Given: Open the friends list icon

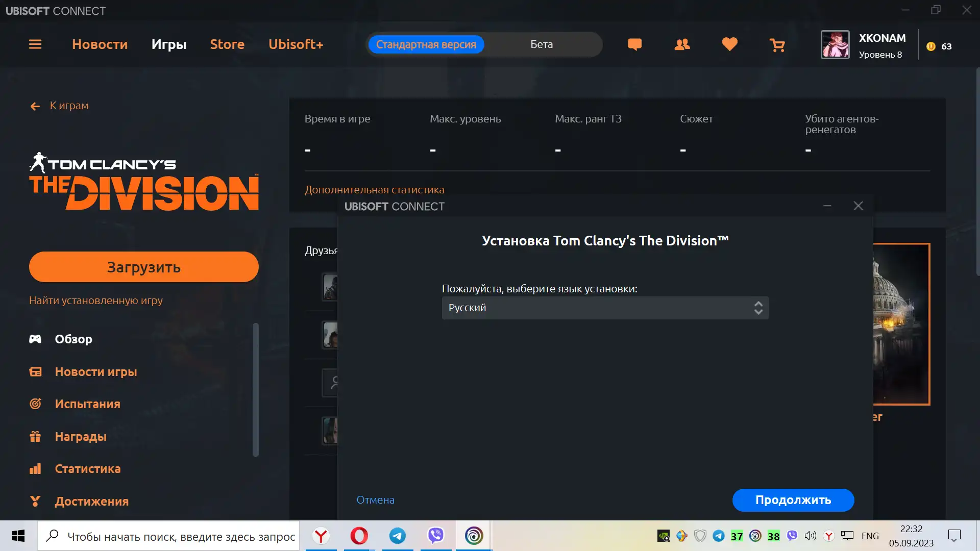Looking at the screenshot, I should point(682,44).
